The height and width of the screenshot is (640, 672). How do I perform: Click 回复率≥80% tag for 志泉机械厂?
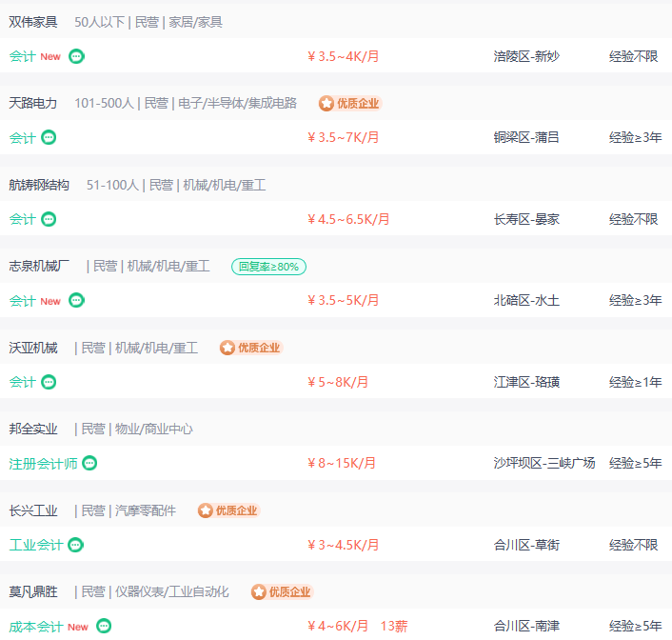(268, 267)
